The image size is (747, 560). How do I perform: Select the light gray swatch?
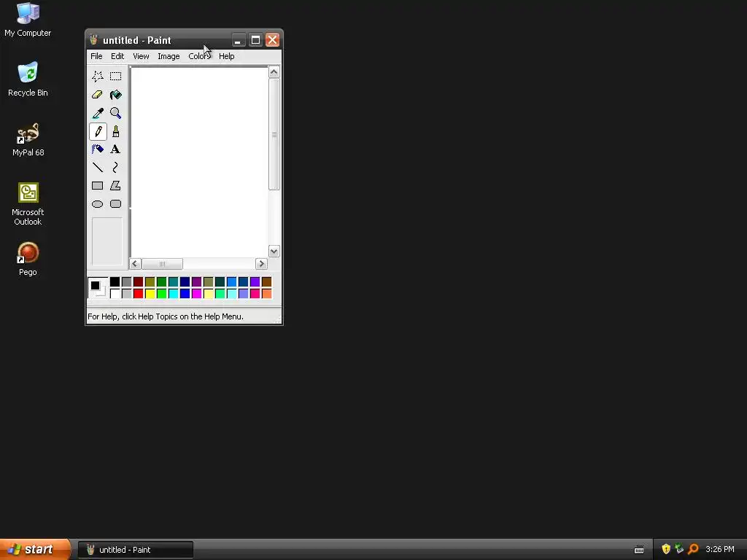(x=127, y=293)
